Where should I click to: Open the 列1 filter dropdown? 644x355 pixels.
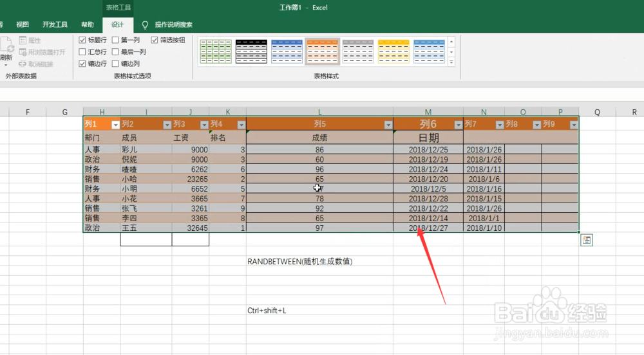point(115,125)
